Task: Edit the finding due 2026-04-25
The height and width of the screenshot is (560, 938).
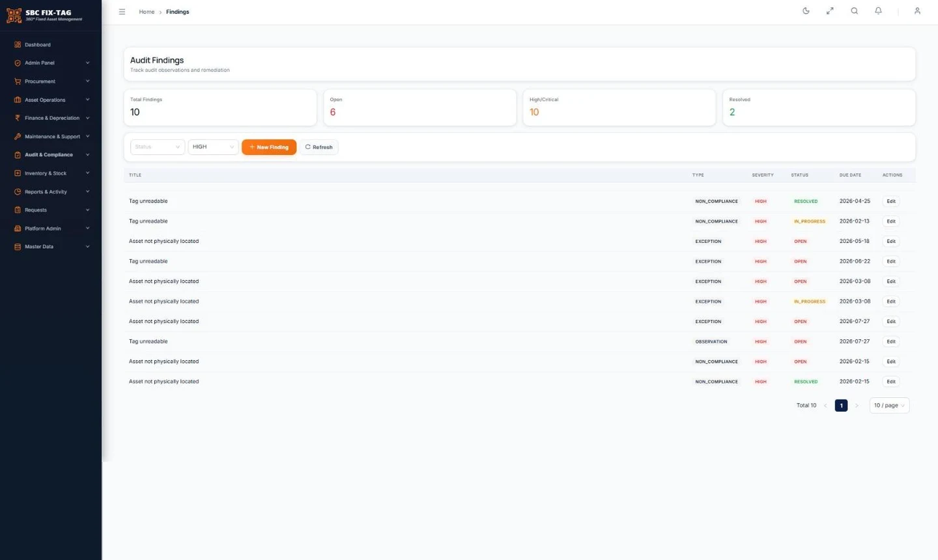Action: pyautogui.click(x=891, y=201)
